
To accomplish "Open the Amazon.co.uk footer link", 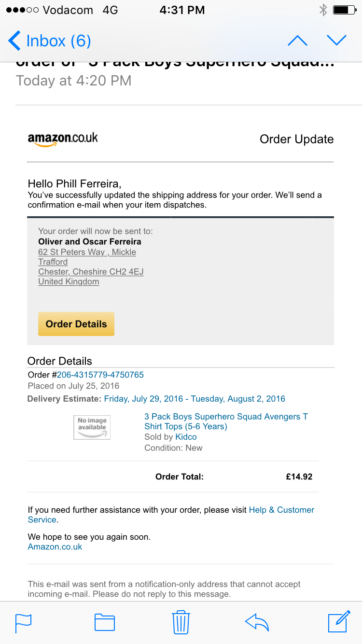I will coord(55,546).
